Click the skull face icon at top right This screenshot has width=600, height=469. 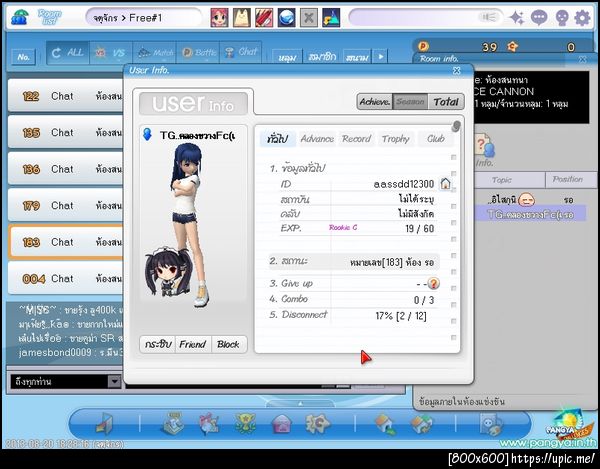(x=562, y=18)
